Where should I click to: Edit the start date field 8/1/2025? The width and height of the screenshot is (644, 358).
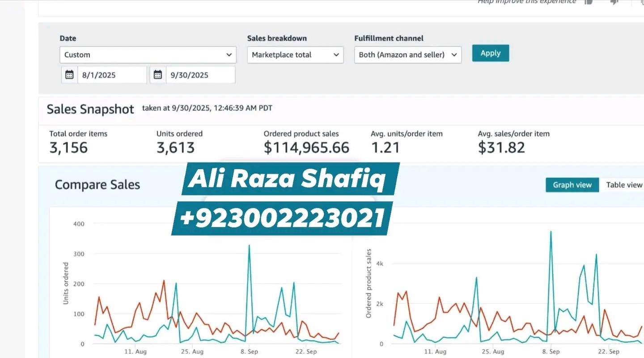click(x=112, y=75)
